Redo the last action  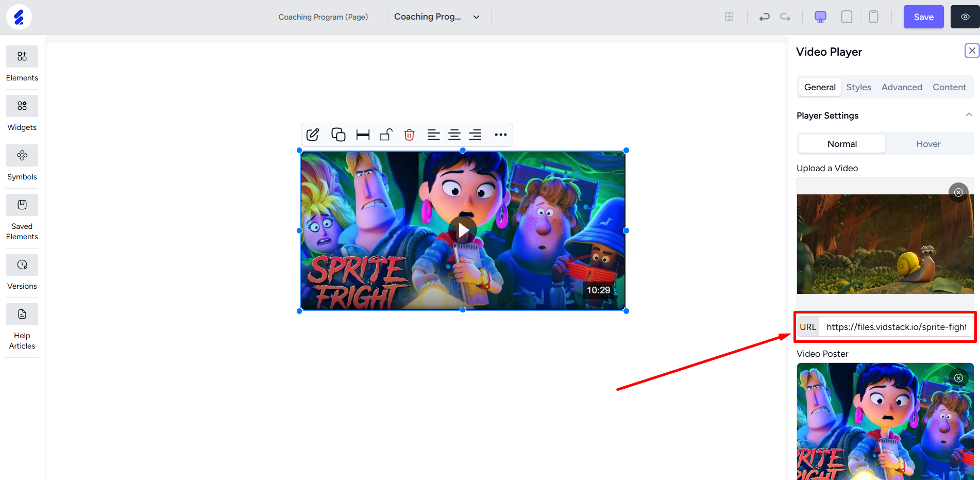(785, 17)
